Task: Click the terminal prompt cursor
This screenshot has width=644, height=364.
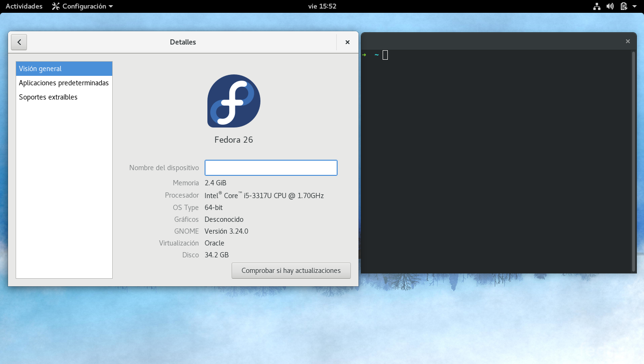Action: click(385, 55)
